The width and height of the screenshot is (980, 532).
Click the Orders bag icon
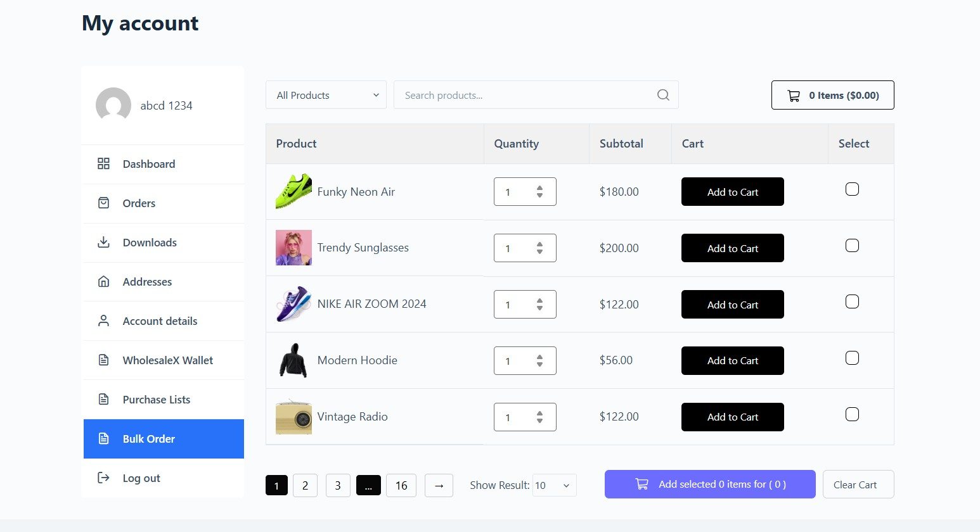point(103,203)
